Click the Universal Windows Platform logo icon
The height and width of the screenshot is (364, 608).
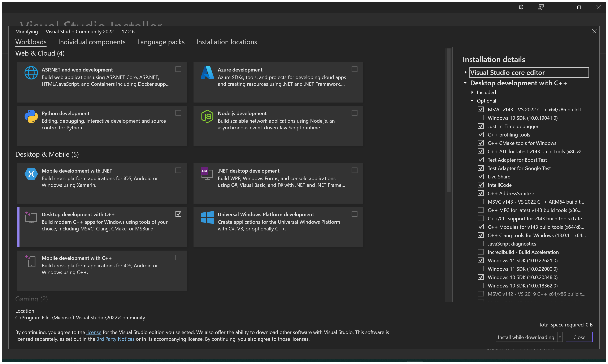pyautogui.click(x=207, y=218)
